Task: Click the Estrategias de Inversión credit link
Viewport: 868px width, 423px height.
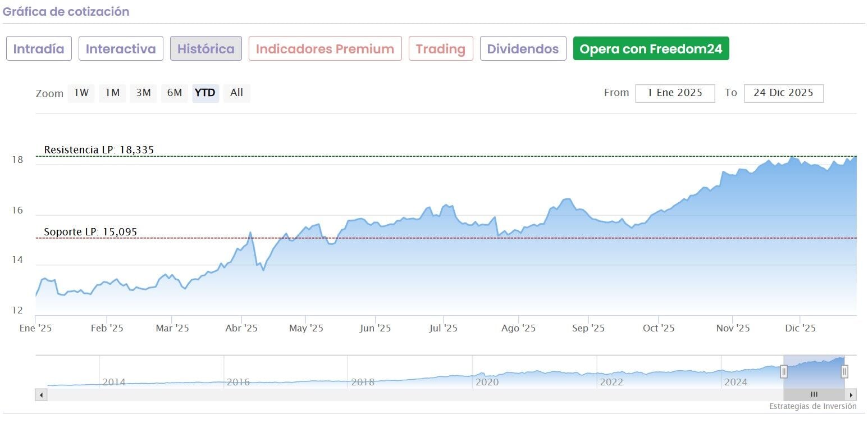Action: point(812,406)
